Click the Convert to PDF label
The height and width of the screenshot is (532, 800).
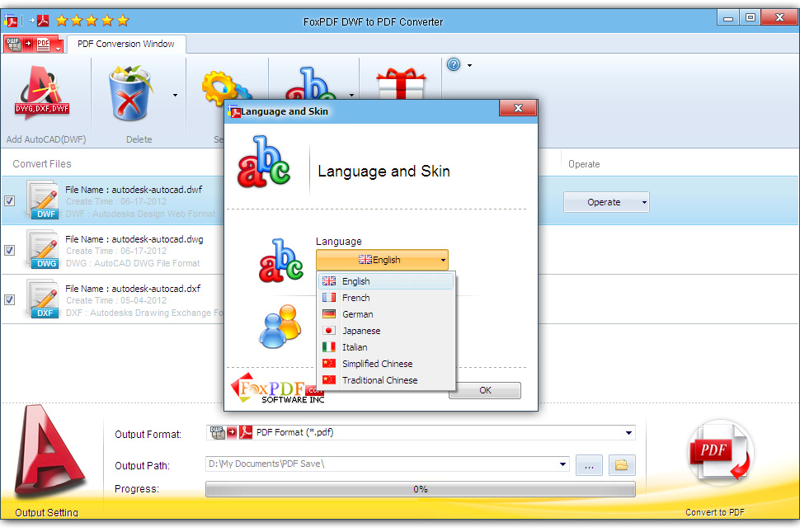715,513
